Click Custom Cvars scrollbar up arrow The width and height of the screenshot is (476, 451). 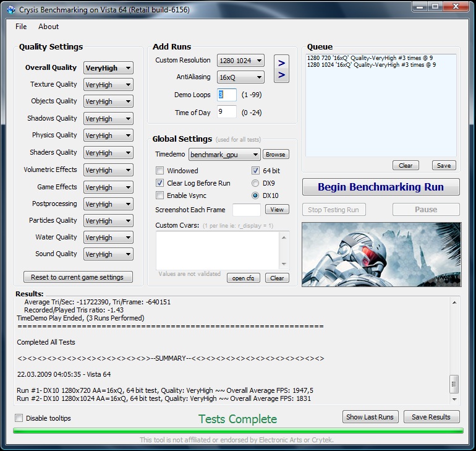coord(284,238)
